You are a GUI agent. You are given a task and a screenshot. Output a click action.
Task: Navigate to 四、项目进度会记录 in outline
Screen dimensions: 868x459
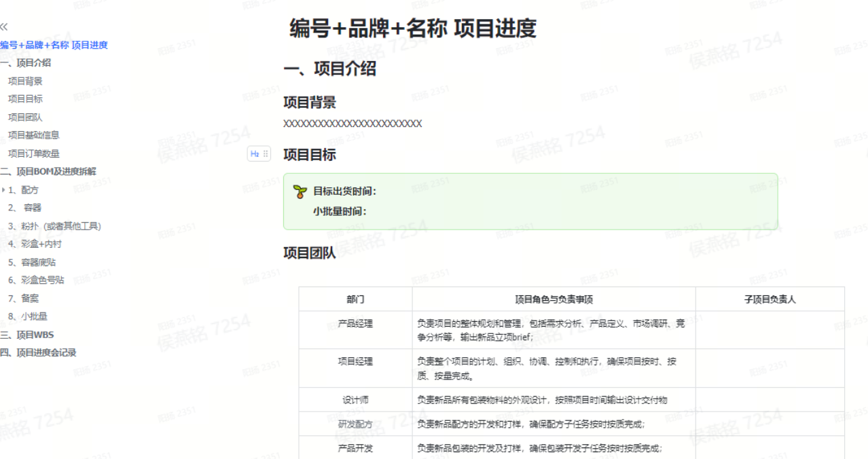tap(39, 352)
